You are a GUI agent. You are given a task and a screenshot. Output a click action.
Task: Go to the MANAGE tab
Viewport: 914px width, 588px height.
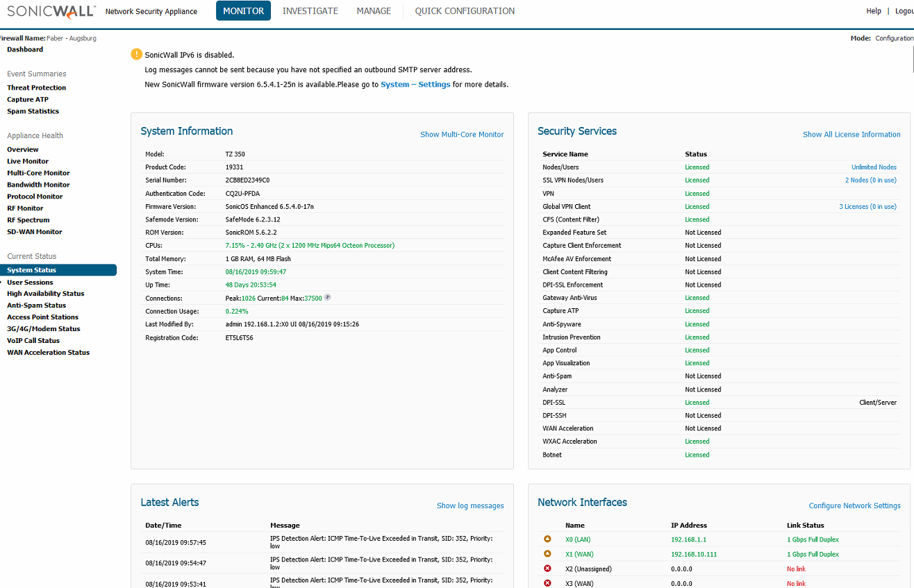pyautogui.click(x=374, y=11)
